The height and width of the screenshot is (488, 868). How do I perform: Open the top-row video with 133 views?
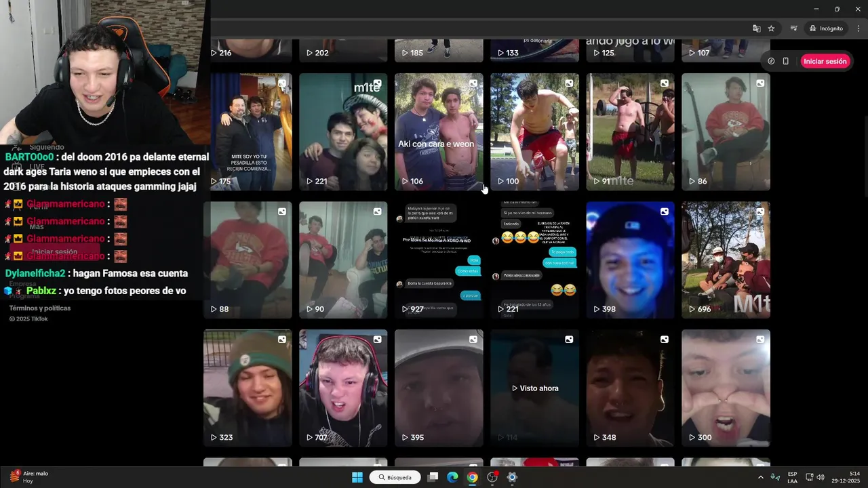[534, 51]
